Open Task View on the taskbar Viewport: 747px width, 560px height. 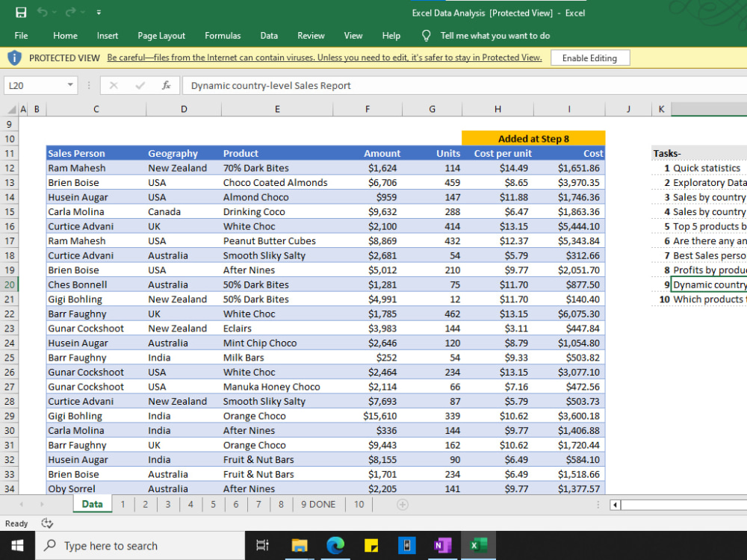262,545
